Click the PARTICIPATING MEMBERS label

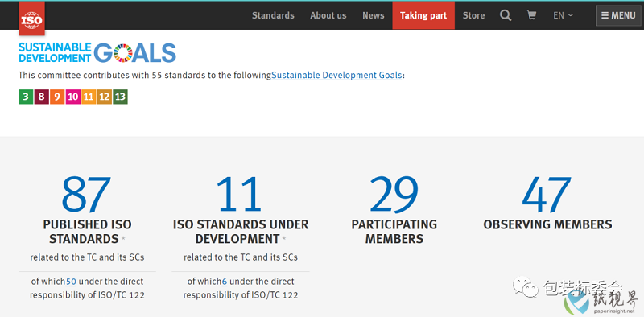click(394, 232)
